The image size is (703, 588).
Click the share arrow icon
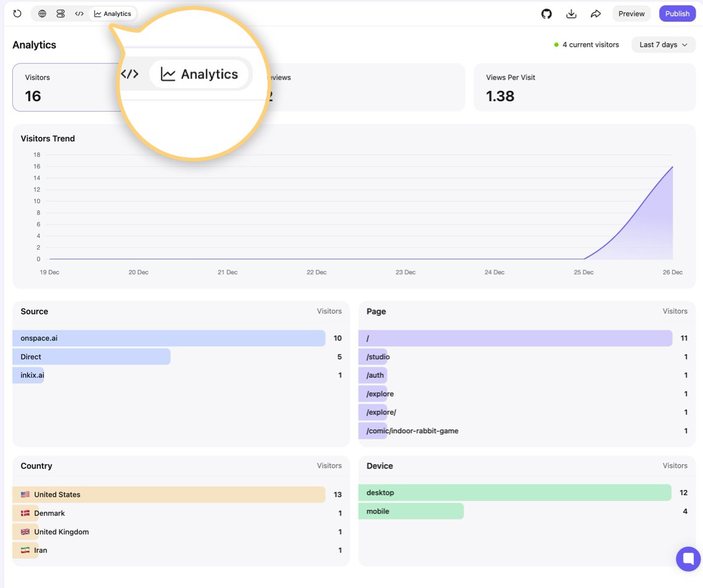tap(596, 14)
